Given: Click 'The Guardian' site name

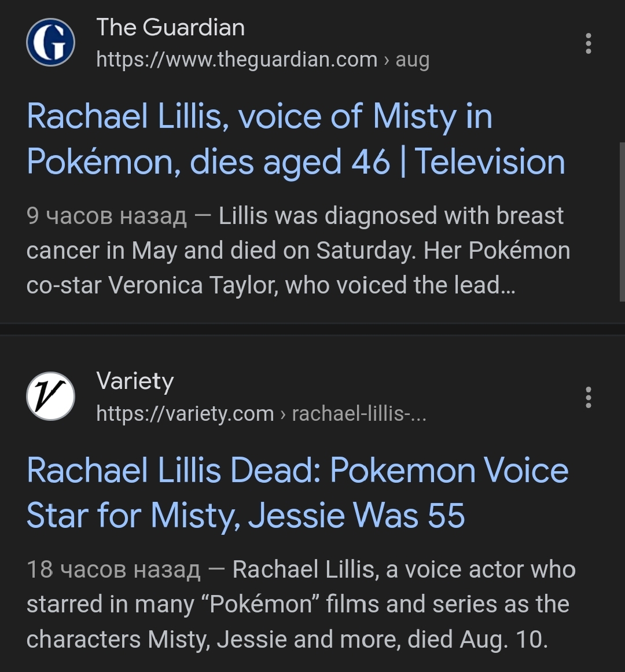Looking at the screenshot, I should tap(170, 27).
